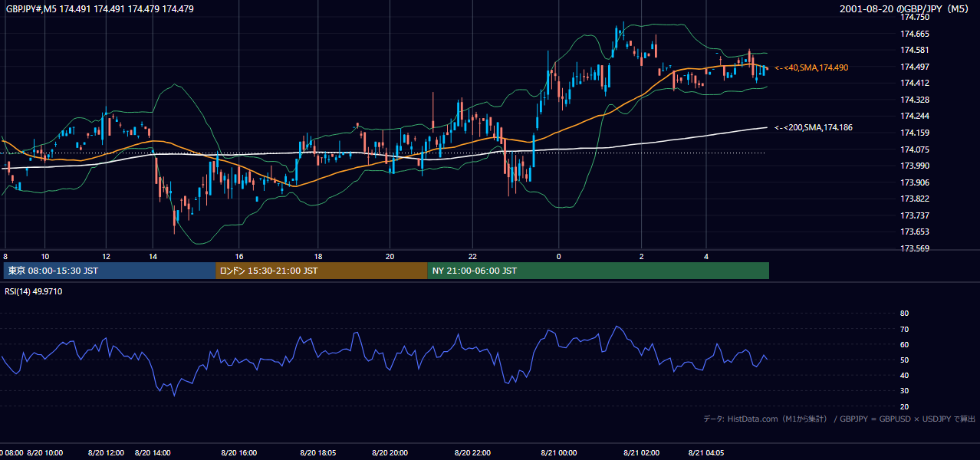Click RSI scale level 40
This screenshot has height=460, width=980.
(904, 375)
